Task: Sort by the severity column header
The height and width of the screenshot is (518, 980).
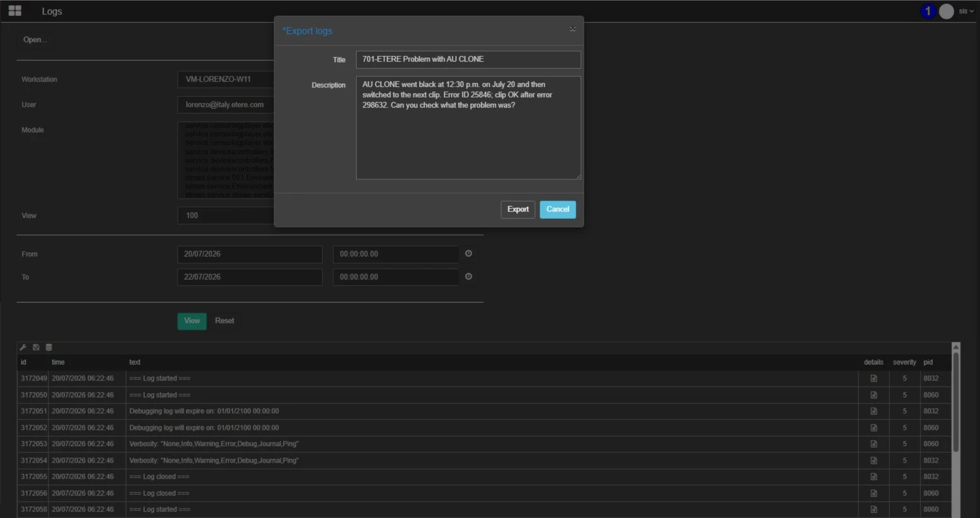Action: click(904, 362)
